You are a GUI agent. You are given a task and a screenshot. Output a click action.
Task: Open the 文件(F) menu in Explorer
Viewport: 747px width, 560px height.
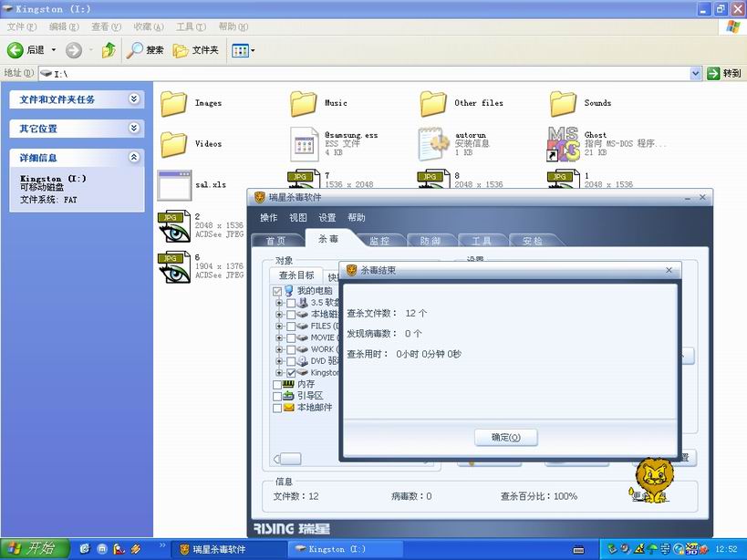pos(22,26)
